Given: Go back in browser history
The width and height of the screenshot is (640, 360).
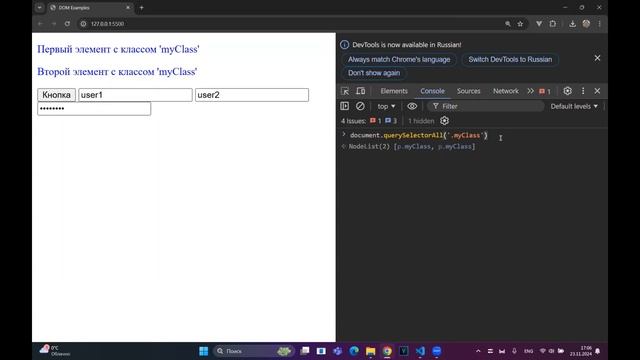Looking at the screenshot, I should click(40, 24).
